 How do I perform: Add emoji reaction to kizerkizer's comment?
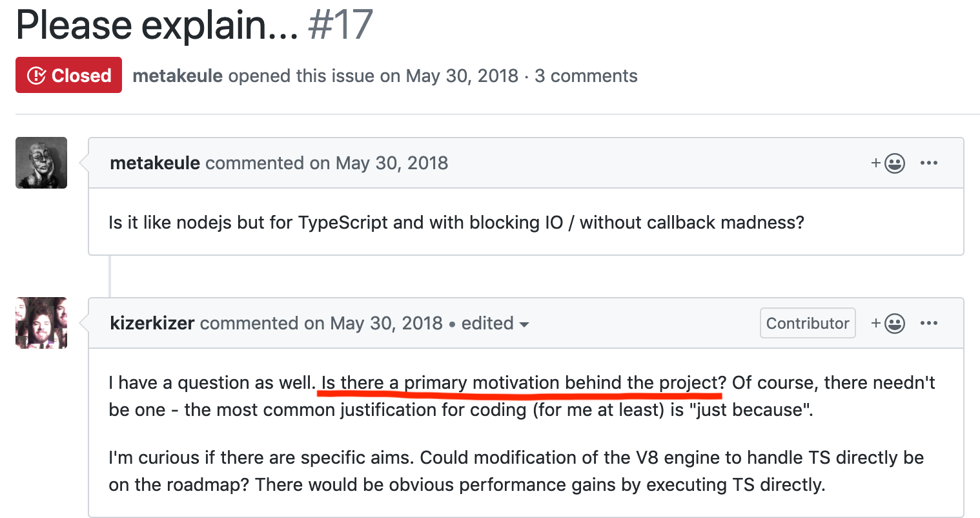[888, 324]
